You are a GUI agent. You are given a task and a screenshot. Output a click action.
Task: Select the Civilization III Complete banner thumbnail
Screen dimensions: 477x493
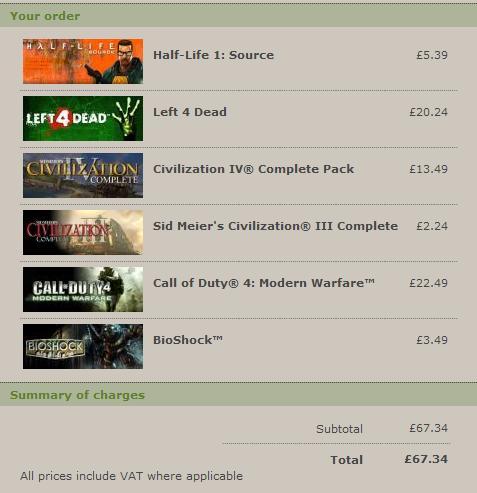tap(83, 232)
